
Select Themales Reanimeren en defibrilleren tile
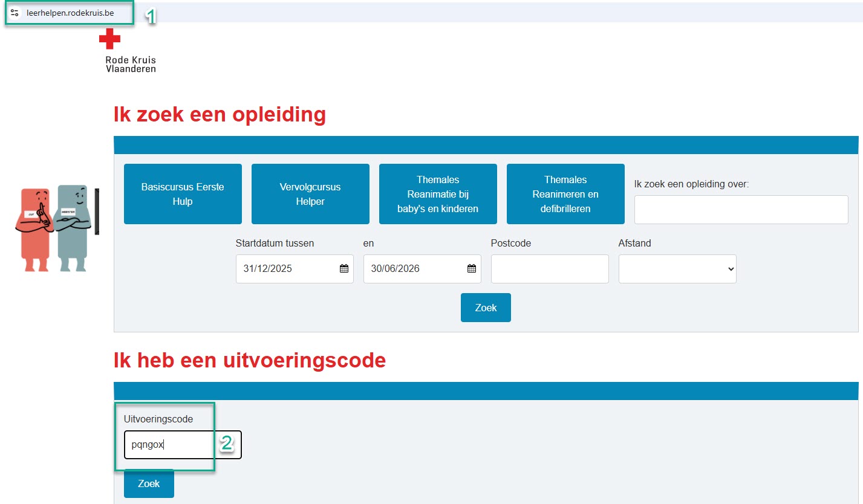pyautogui.click(x=565, y=194)
